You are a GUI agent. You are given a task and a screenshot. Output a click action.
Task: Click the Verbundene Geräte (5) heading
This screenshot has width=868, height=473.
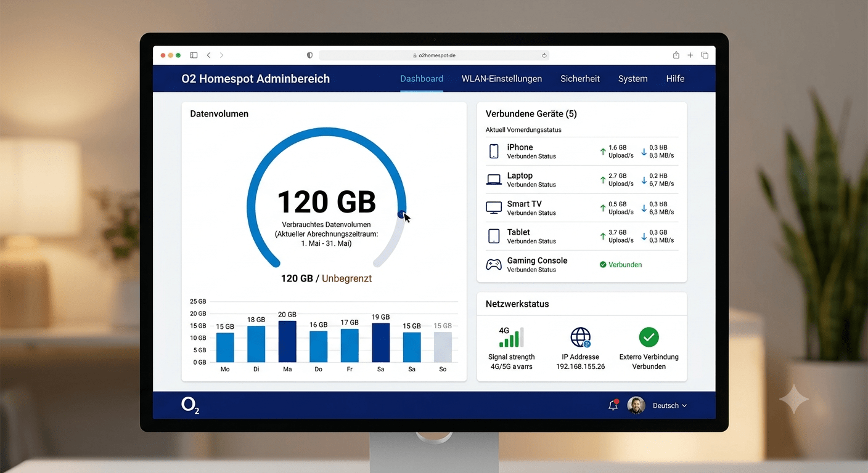coord(531,114)
